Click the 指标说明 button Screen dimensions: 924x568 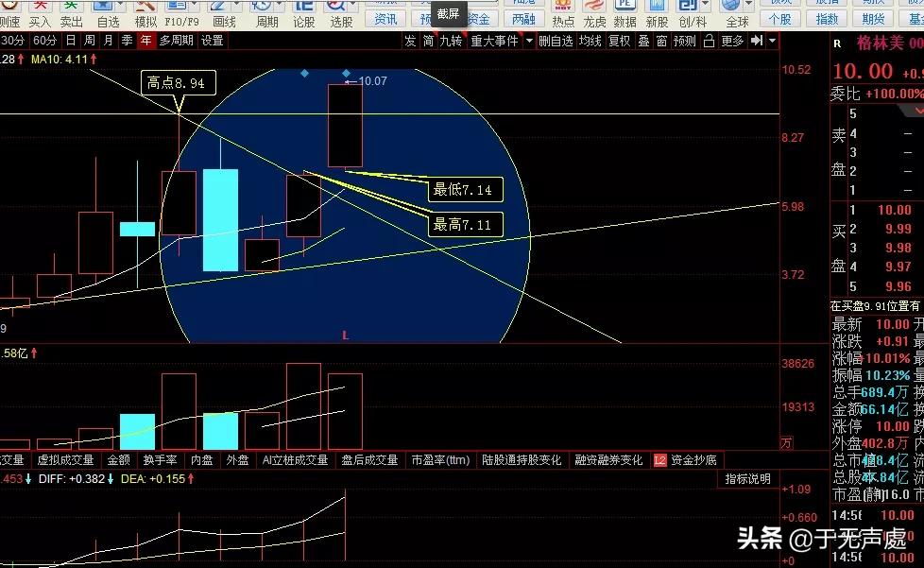[747, 479]
